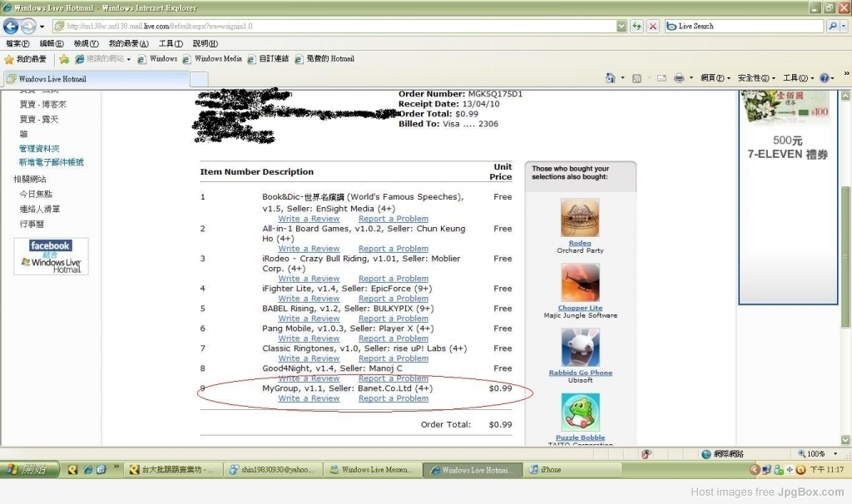Open the Rodeo app thumbnail
The width and height of the screenshot is (852, 504).
(x=580, y=218)
